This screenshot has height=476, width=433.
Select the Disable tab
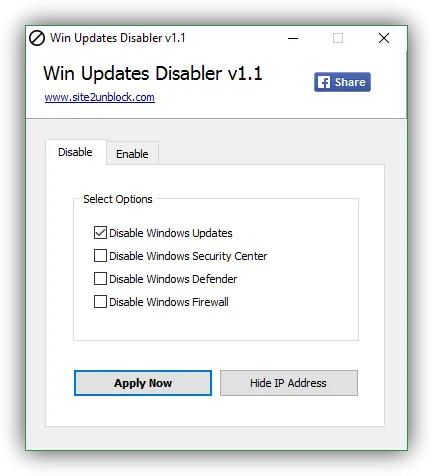[x=76, y=152]
